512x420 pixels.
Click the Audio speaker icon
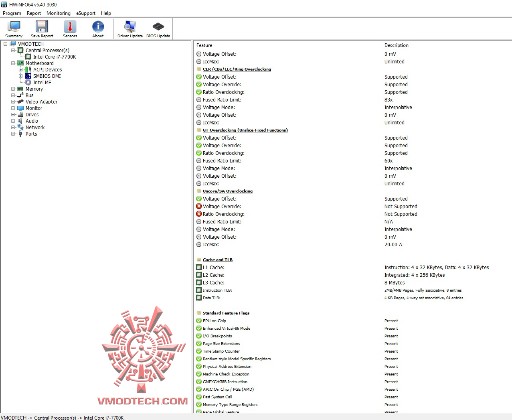[x=20, y=121]
